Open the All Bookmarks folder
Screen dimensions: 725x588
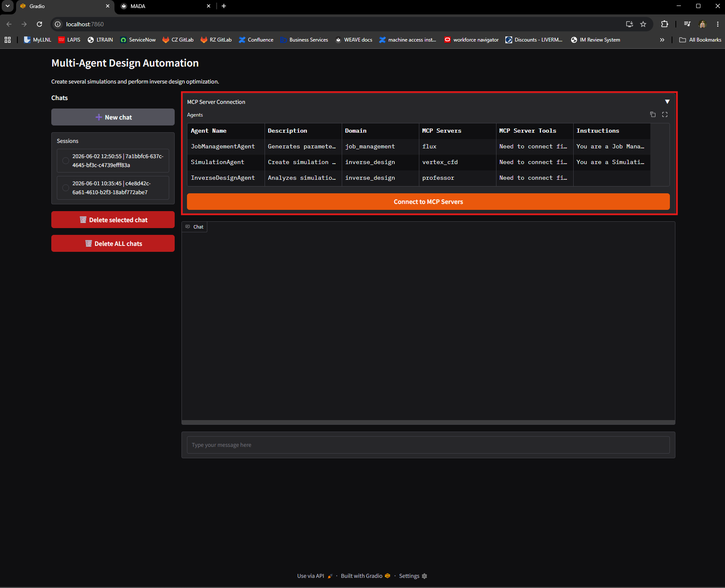pyautogui.click(x=700, y=40)
